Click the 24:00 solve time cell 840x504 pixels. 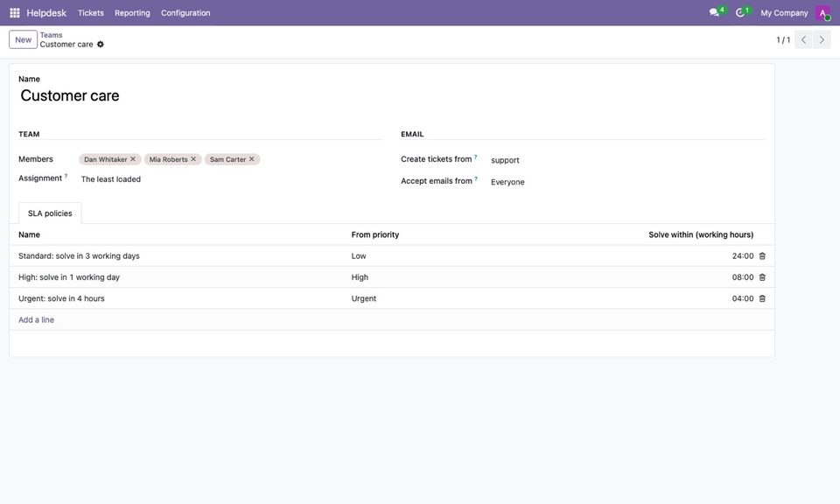point(743,256)
